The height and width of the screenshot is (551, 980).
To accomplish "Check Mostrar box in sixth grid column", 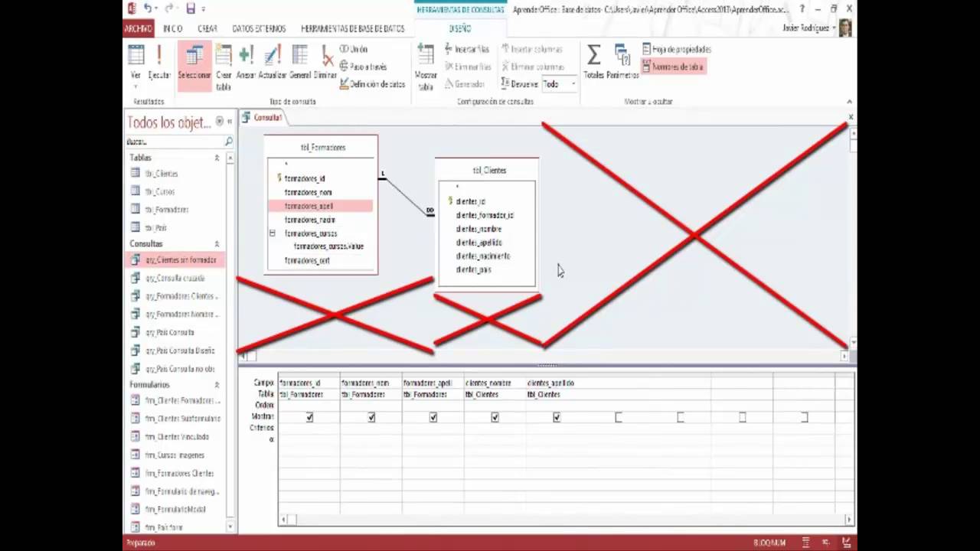I will tap(619, 417).
